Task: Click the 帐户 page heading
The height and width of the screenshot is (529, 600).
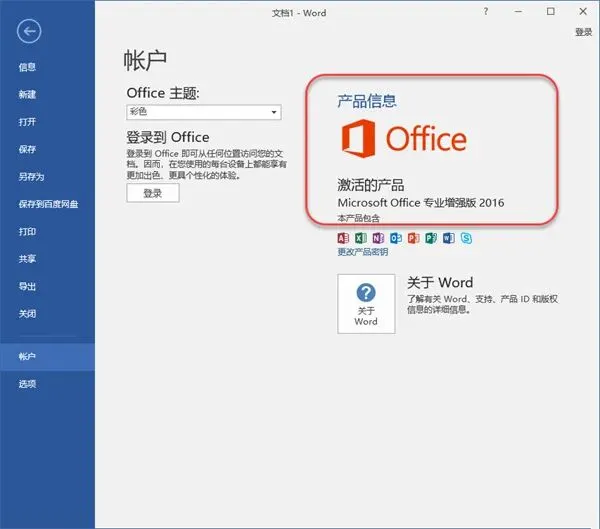Action: (145, 60)
